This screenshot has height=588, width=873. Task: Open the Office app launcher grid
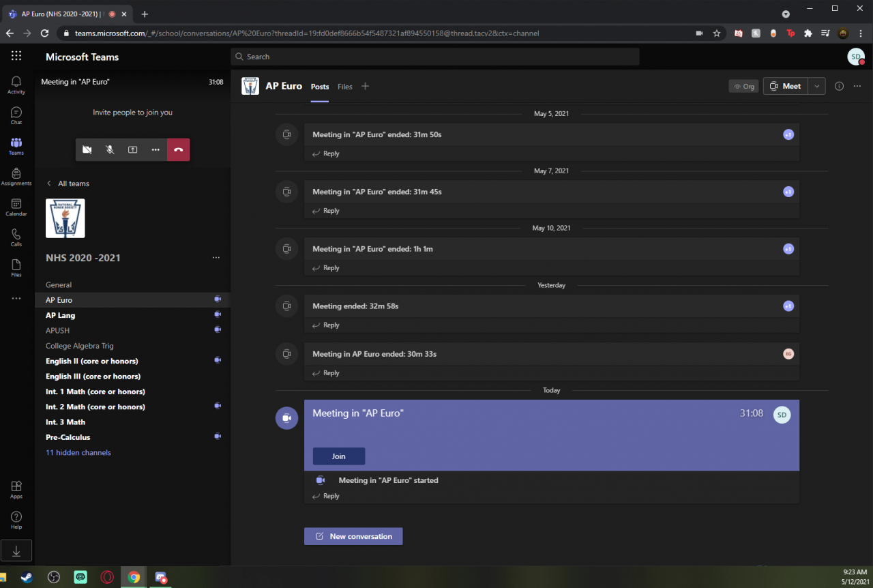[16, 56]
